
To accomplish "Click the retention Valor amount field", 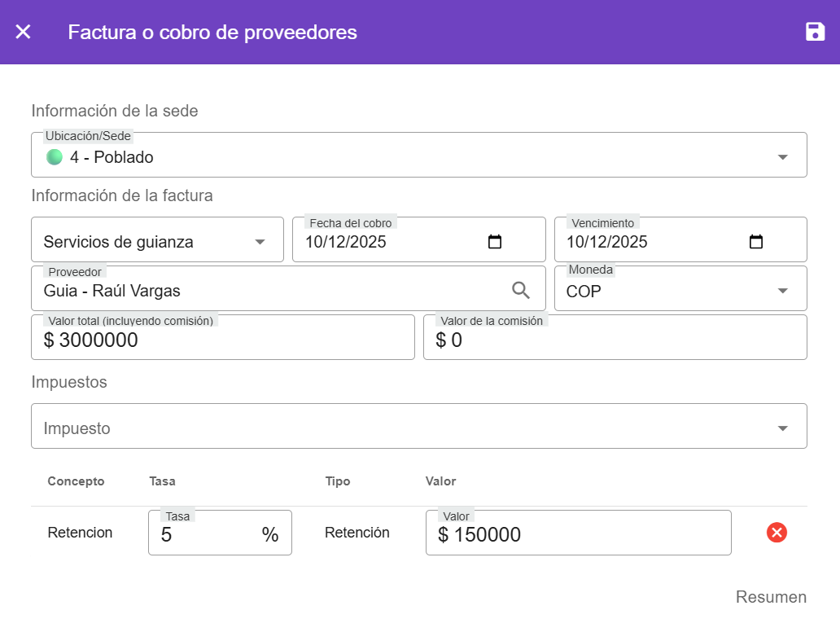I will 578,535.
